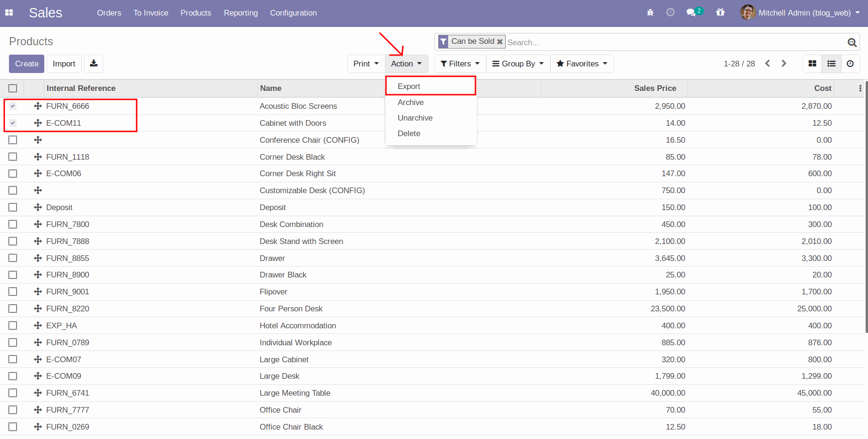Check the FURN_7888 row checkbox
868x439 pixels.
[x=13, y=241]
